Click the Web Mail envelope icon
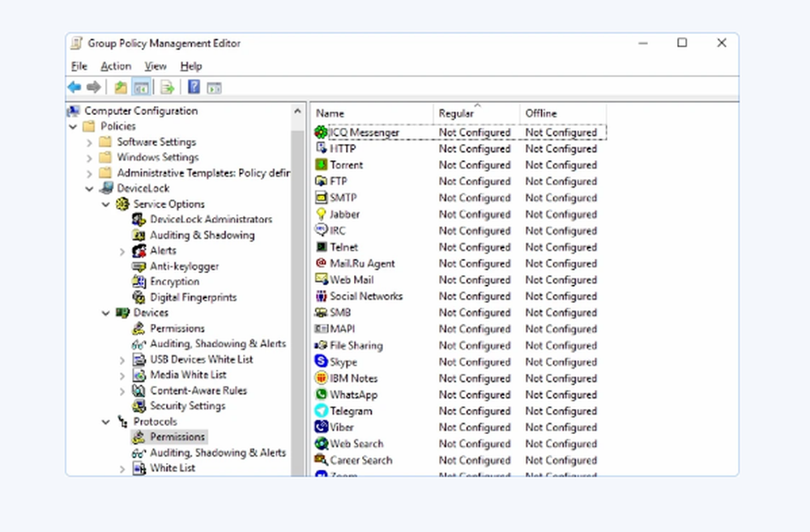The height and width of the screenshot is (532, 810). coord(322,279)
